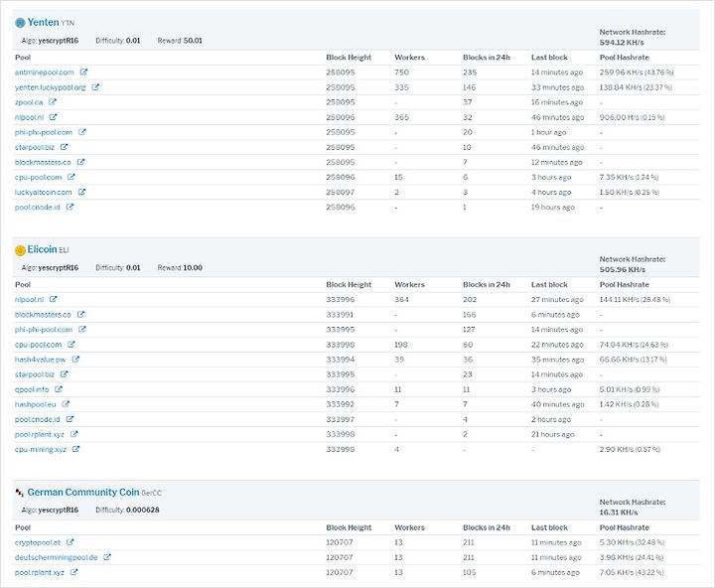Open external link icon next to qpool.info
The image size is (715, 588).
coord(59,389)
